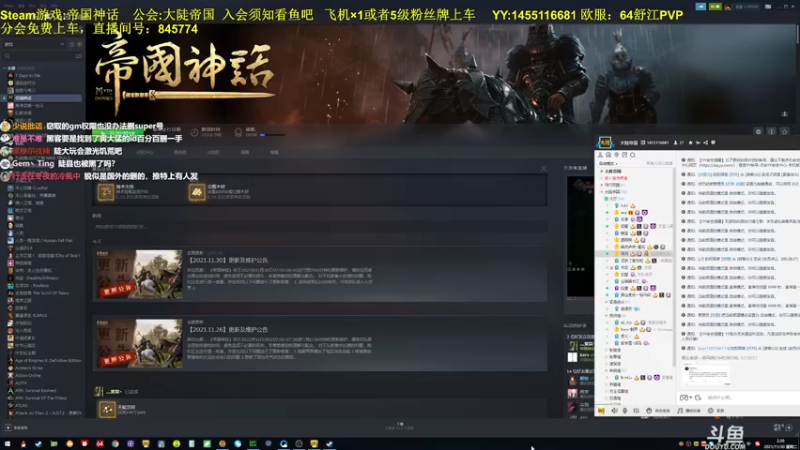800x450 pixels.
Task: Click the achievements progress bar
Action: (x=272, y=135)
